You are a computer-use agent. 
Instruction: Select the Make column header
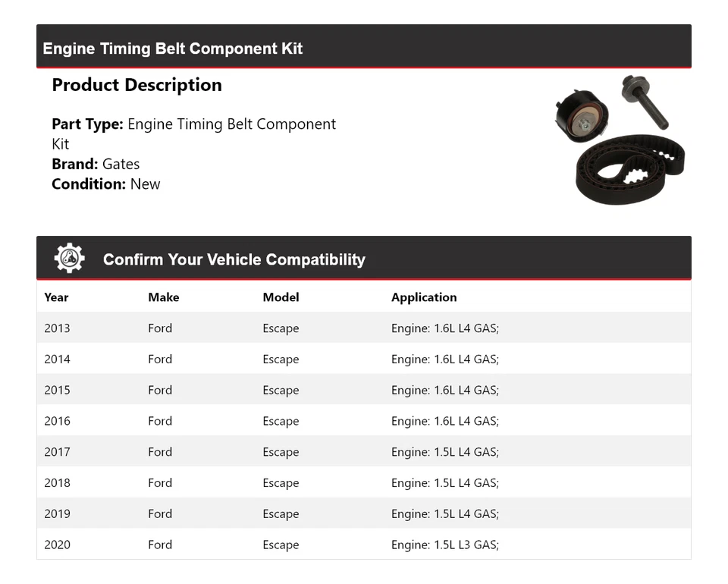tap(163, 297)
